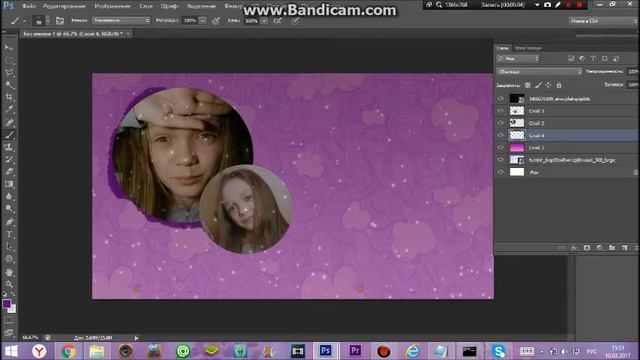Image resolution: width=640 pixels, height=360 pixels.
Task: Select the Rectangular Marquee tool
Action: tap(9, 60)
